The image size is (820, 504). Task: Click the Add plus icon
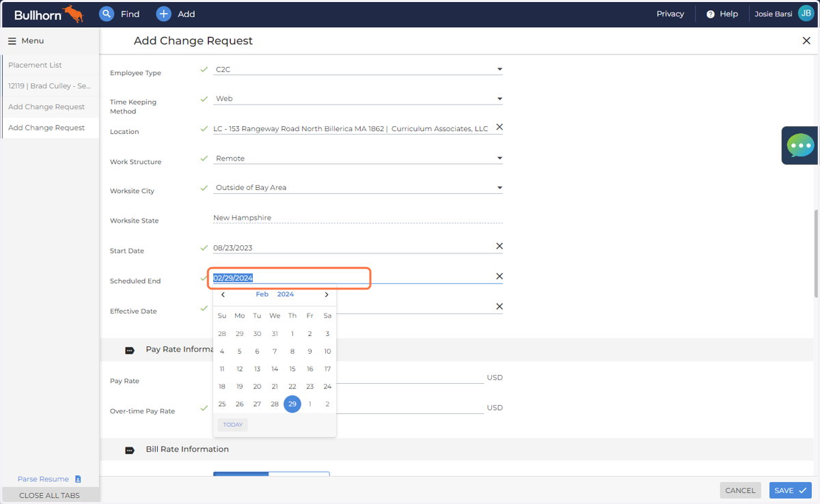point(163,14)
